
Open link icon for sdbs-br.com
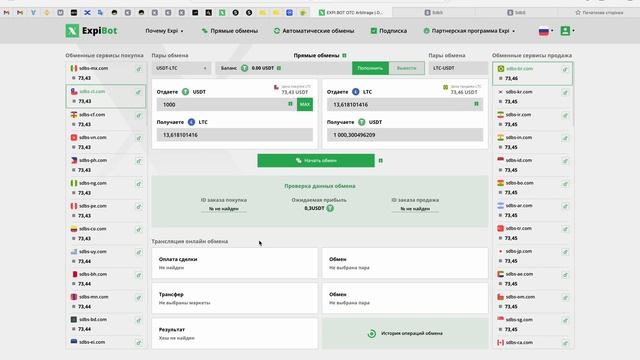565,70
